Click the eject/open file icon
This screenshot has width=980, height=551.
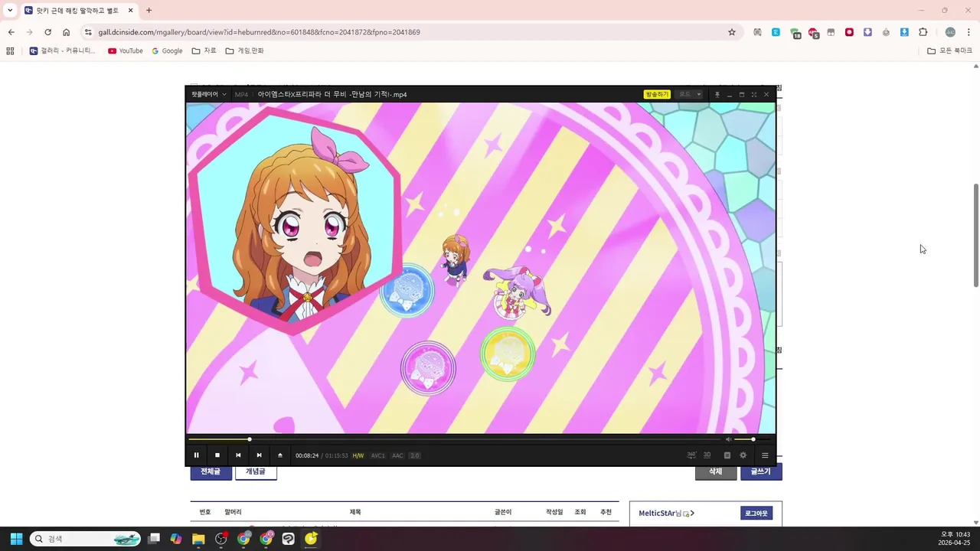[280, 455]
